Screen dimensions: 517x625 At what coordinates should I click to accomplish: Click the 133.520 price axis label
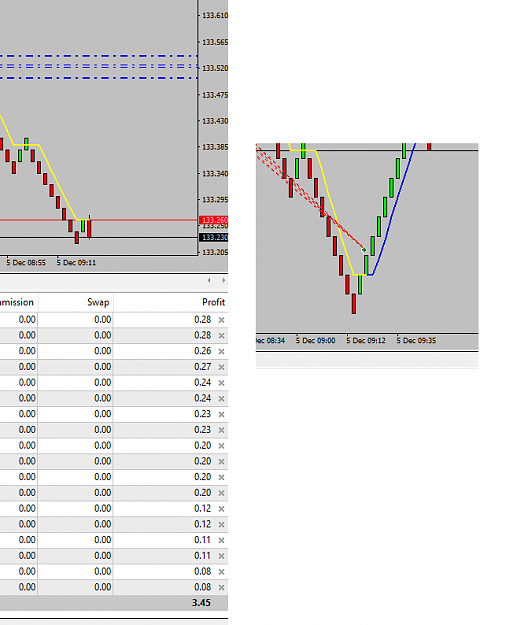pyautogui.click(x=215, y=68)
